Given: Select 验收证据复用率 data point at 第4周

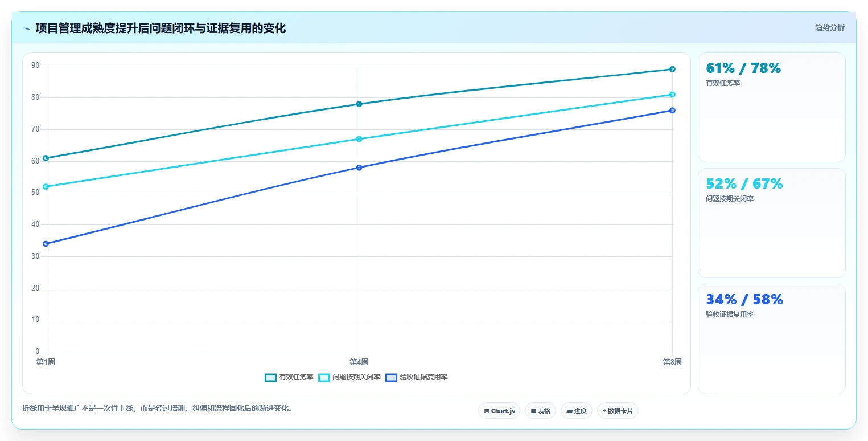Looking at the screenshot, I should (359, 168).
